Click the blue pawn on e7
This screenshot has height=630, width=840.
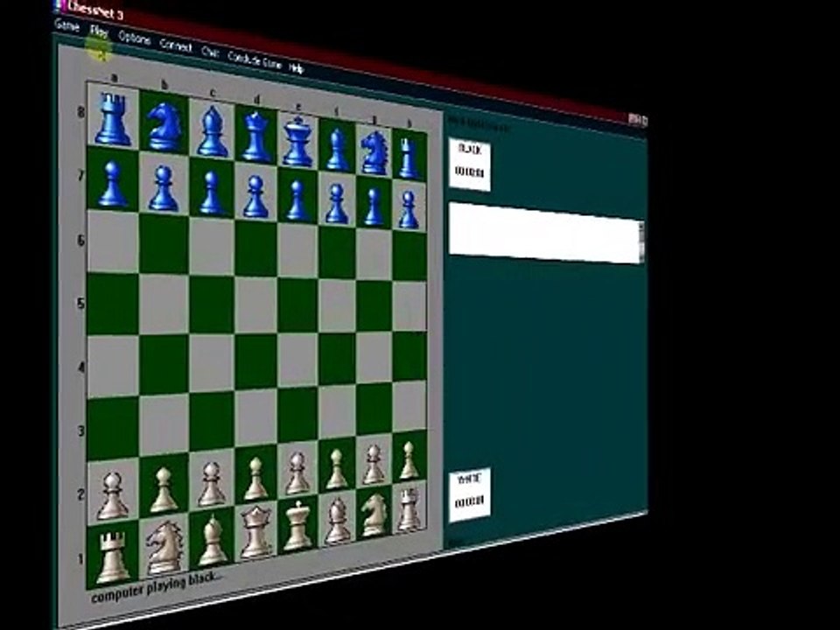(x=297, y=201)
